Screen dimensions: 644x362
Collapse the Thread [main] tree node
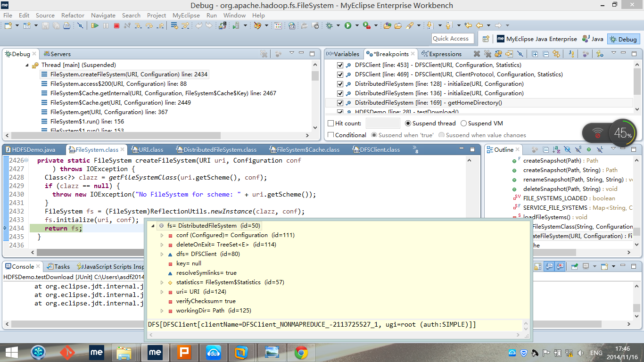point(27,65)
